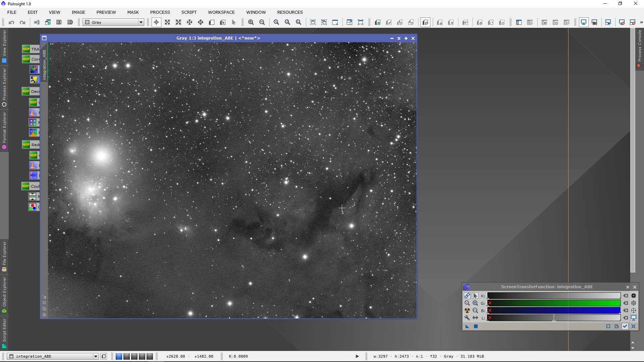644x362 pixels.
Task: Toggle STF enable checkmark button
Action: pos(625,326)
